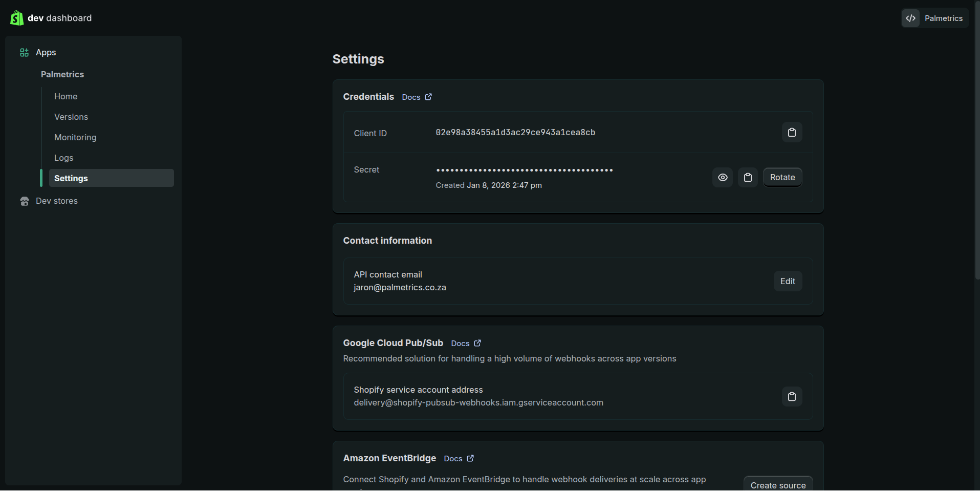Viewport: 980px width, 492px height.
Task: Select Monitoring in the sidebar
Action: click(x=75, y=137)
